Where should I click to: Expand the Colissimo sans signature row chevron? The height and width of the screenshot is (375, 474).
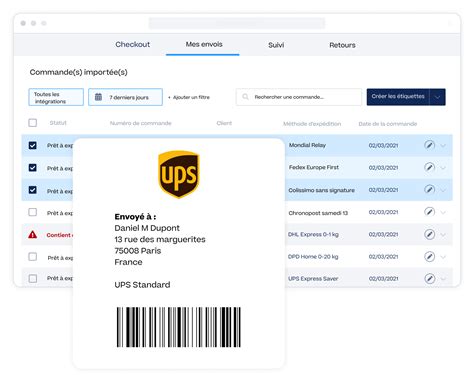[443, 190]
